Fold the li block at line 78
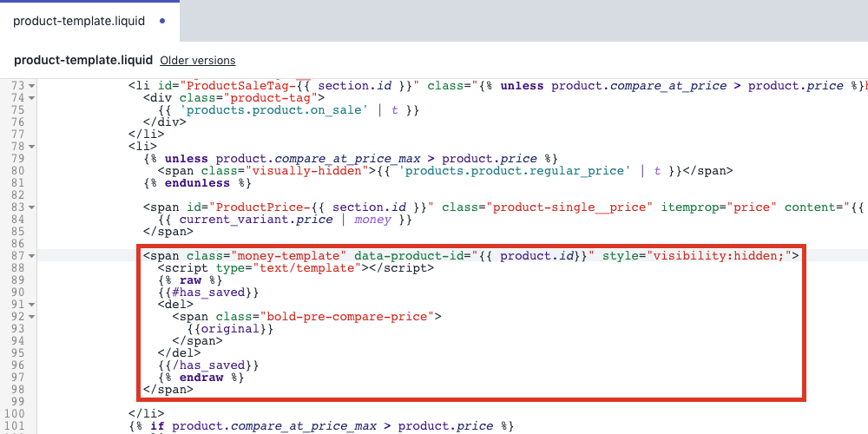The image size is (868, 434). (x=32, y=147)
